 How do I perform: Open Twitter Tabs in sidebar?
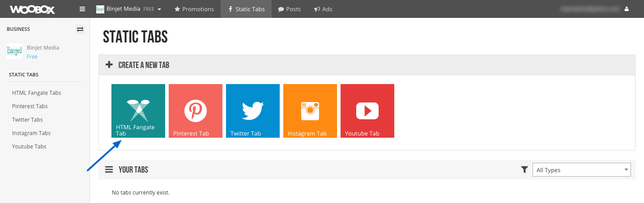(28, 120)
